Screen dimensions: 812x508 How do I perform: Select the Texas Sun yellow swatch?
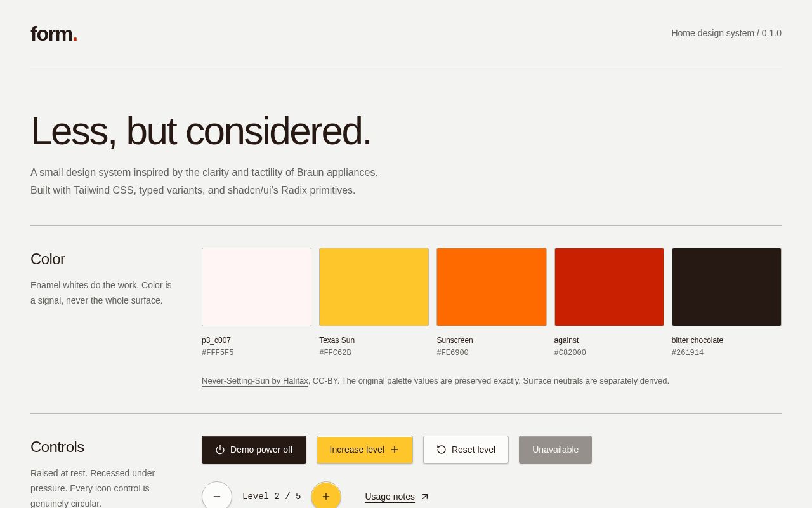pos(374,287)
